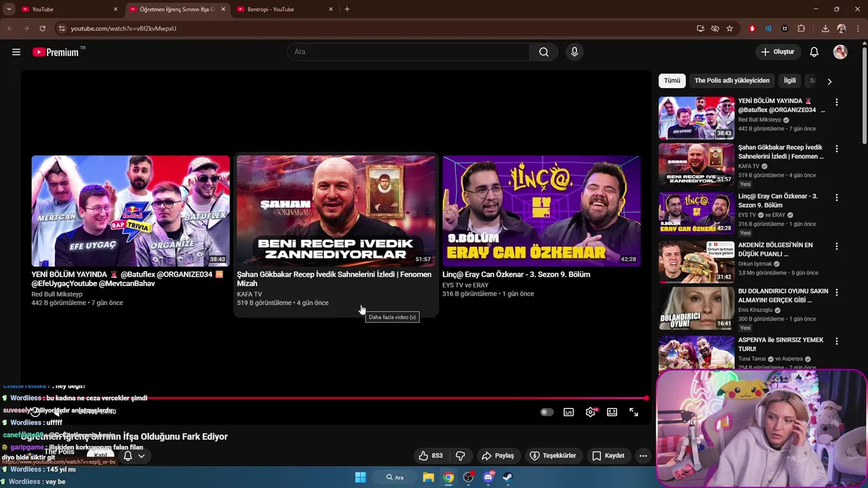Screen dimensions: 868x488
Task: Expand Chrome tab search dropdown
Action: 9,9
